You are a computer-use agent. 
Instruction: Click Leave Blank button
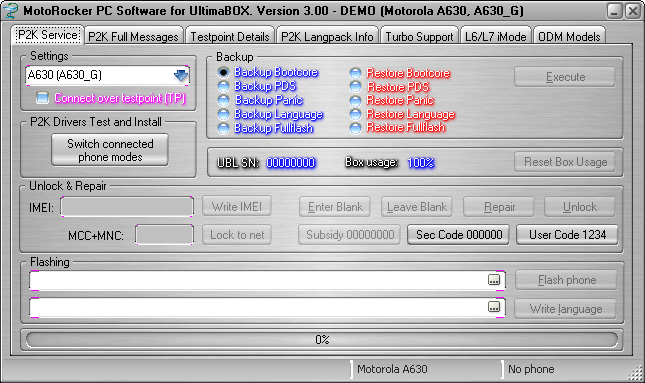[417, 207]
